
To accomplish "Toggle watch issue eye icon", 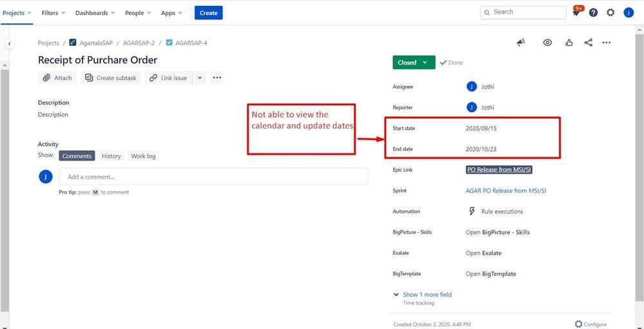I will pos(547,43).
